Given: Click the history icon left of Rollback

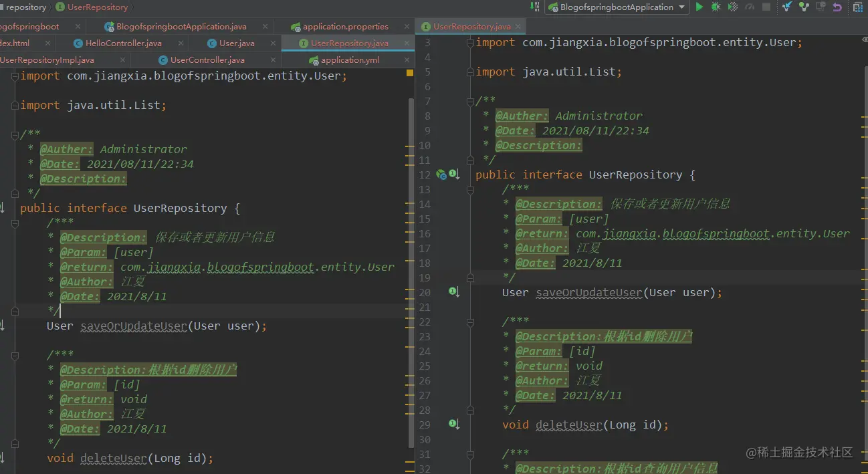Looking at the screenshot, I should pos(821,7).
